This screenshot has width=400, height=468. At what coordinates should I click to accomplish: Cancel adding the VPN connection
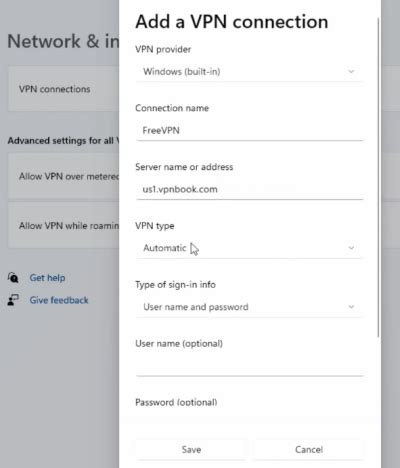coord(309,450)
